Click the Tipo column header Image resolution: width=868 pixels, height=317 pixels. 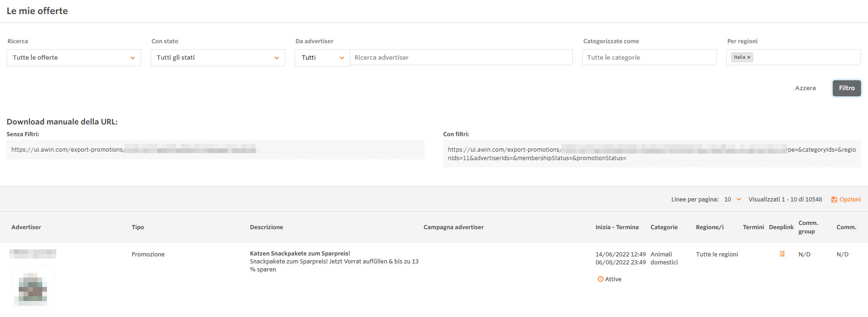point(137,227)
